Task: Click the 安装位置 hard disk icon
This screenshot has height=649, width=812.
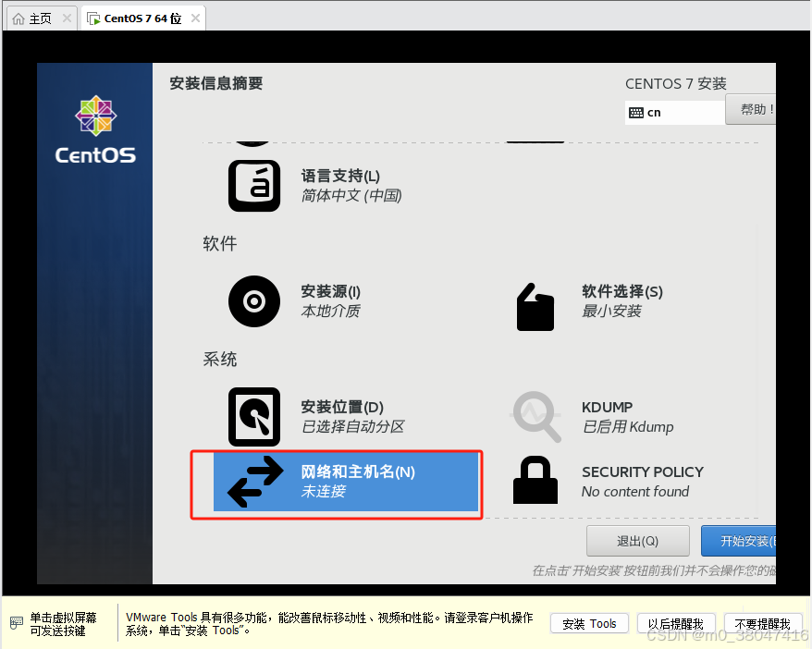Action: tap(254, 417)
